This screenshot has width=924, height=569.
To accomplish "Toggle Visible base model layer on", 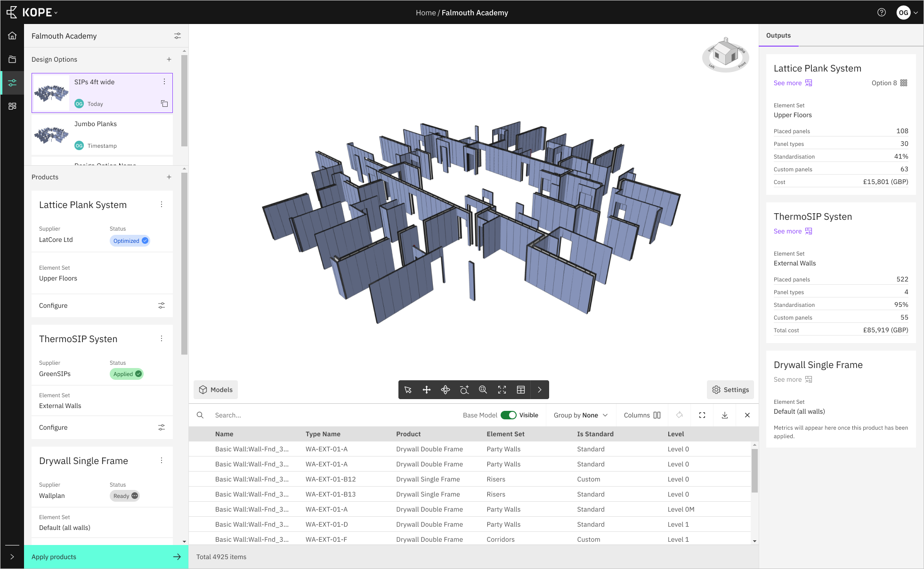I will click(x=508, y=415).
